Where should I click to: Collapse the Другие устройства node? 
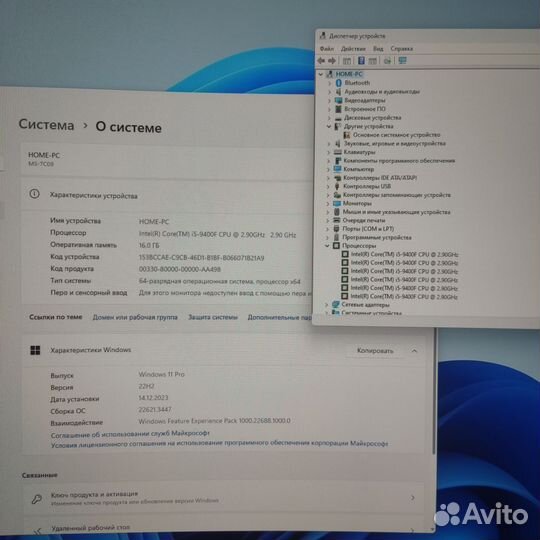(x=329, y=126)
